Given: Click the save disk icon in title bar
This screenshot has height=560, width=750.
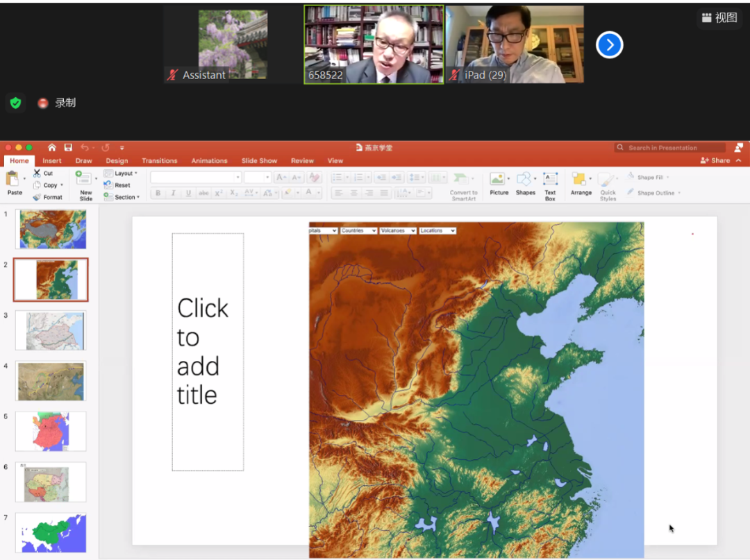Looking at the screenshot, I should (x=68, y=148).
